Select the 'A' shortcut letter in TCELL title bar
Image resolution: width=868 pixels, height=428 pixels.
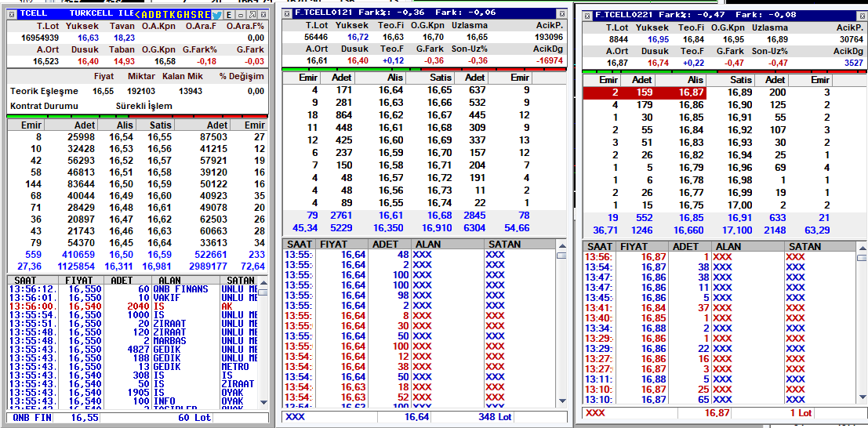pos(144,15)
